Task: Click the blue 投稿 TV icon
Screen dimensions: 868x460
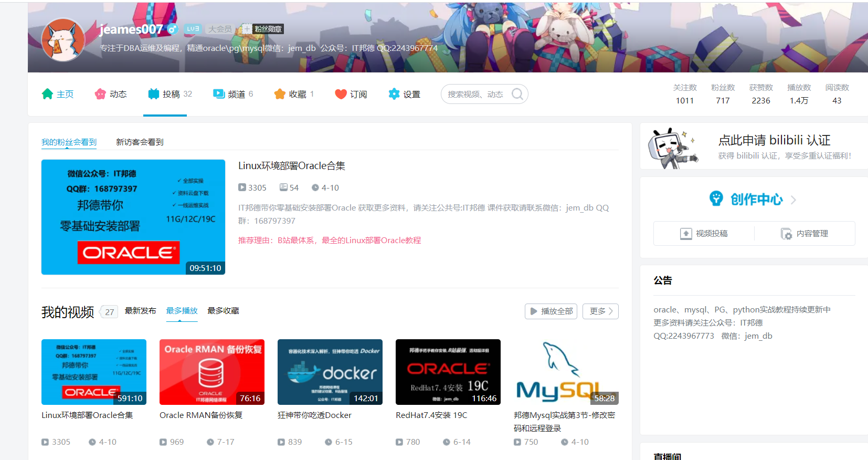Action: (x=154, y=94)
